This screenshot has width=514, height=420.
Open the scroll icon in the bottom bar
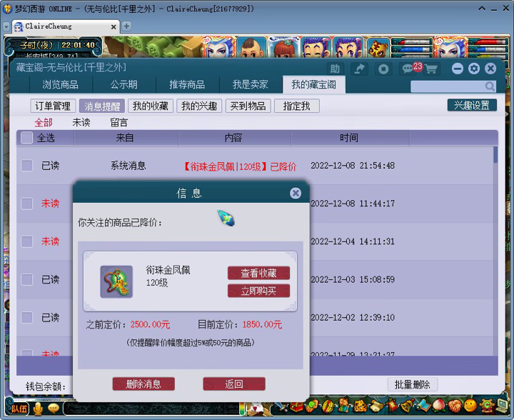tap(376, 406)
